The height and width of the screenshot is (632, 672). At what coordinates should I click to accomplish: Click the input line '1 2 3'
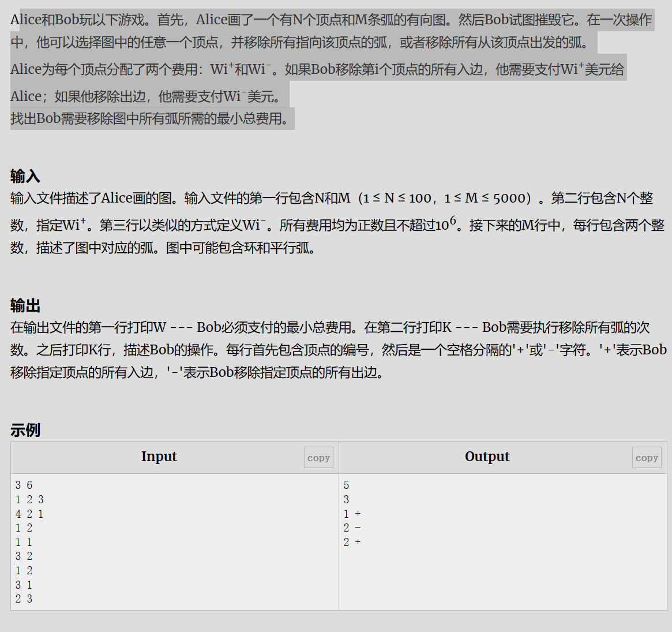coord(29,499)
